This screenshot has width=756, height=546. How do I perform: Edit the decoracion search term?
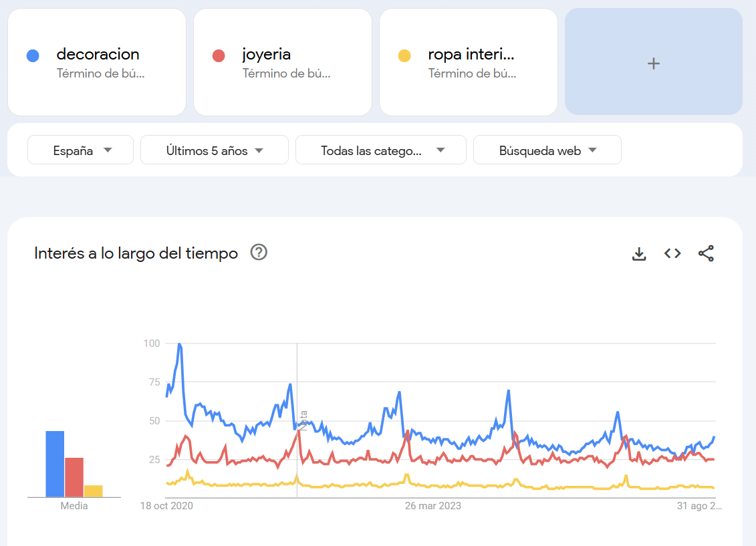tap(98, 55)
